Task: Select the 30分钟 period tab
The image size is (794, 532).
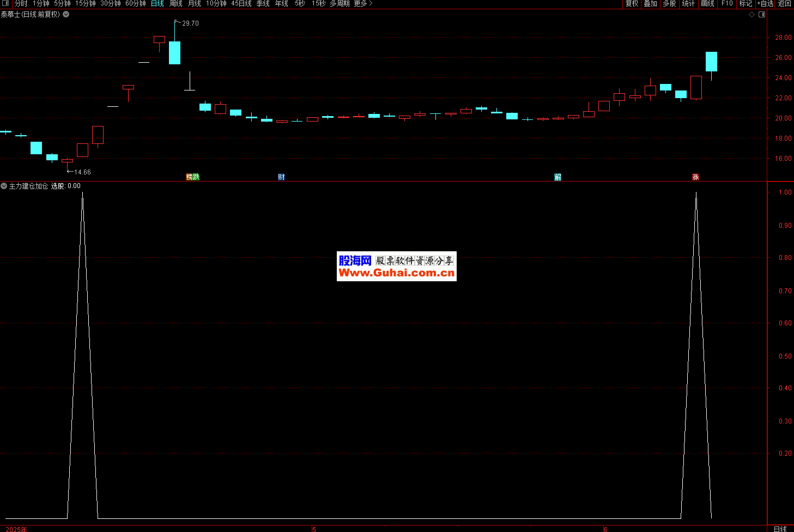Action: pos(111,4)
